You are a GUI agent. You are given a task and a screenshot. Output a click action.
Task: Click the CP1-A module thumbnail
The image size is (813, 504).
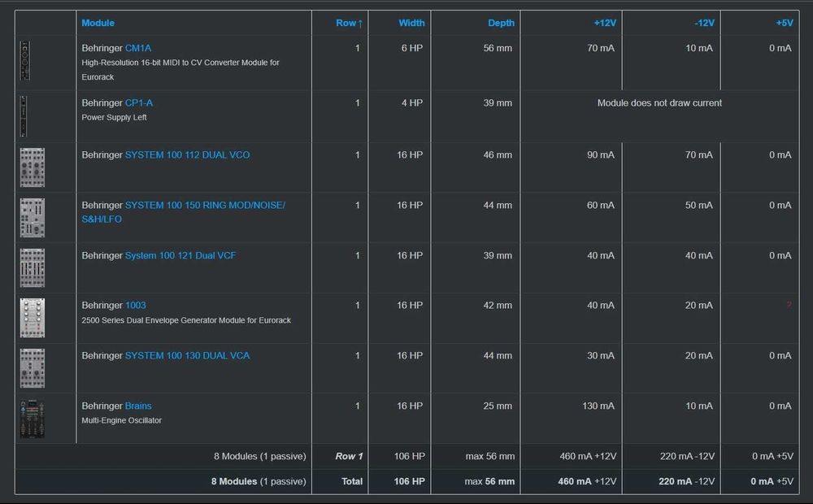(x=24, y=116)
